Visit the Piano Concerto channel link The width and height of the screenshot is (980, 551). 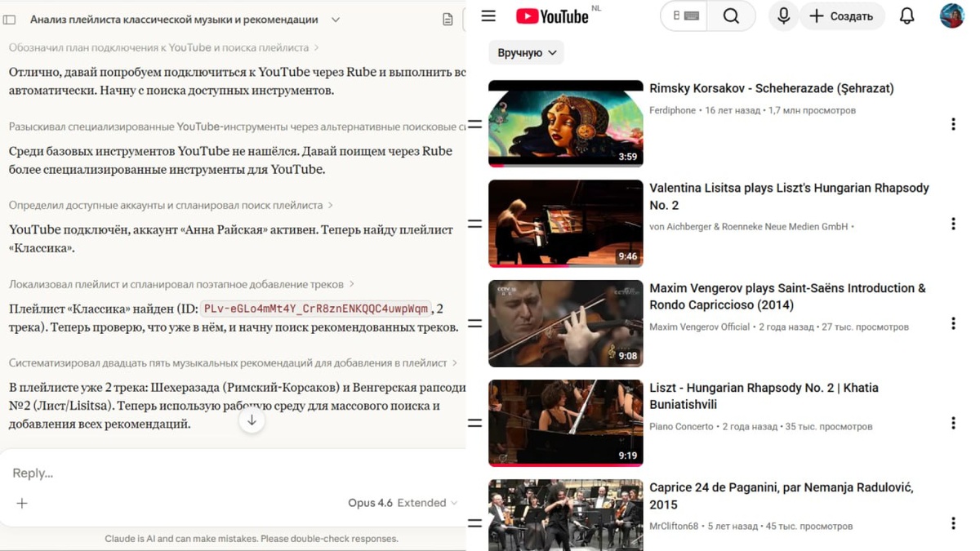click(681, 426)
